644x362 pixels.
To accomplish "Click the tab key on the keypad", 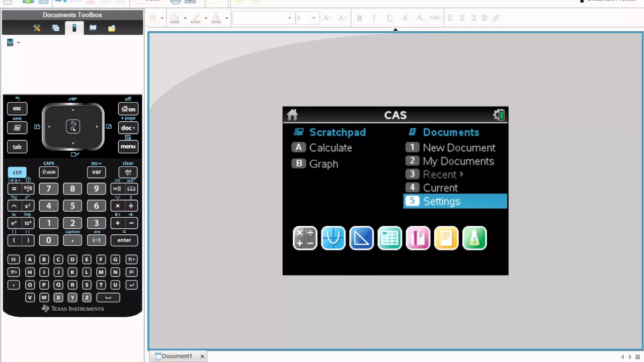I will [x=17, y=147].
